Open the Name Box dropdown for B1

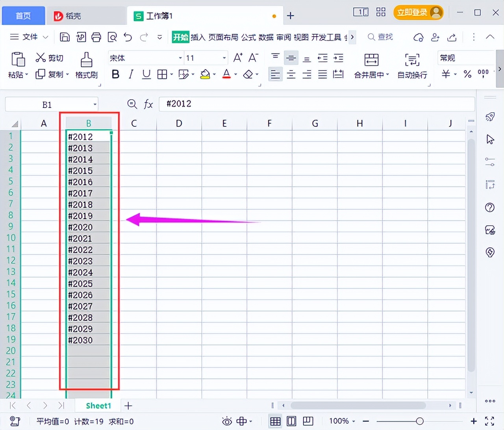[95, 104]
